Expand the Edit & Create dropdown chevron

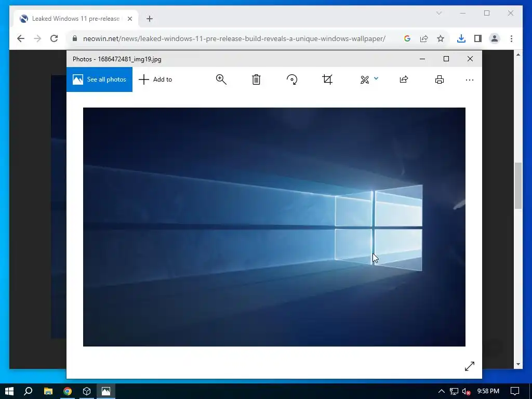376,78
